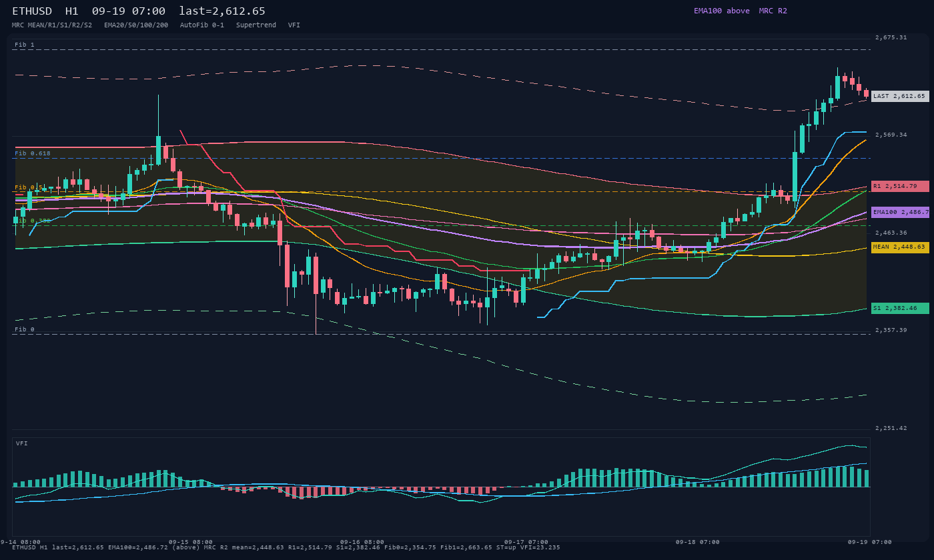934x560 pixels.
Task: Select the H1 timeframe in the chart title
Action: tap(71, 11)
